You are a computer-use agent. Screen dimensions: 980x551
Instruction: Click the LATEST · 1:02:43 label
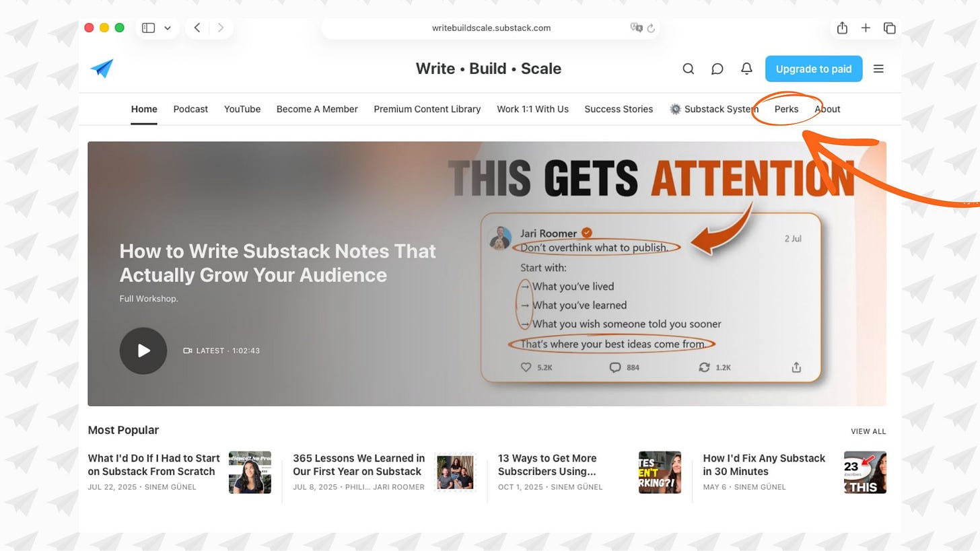coord(228,351)
